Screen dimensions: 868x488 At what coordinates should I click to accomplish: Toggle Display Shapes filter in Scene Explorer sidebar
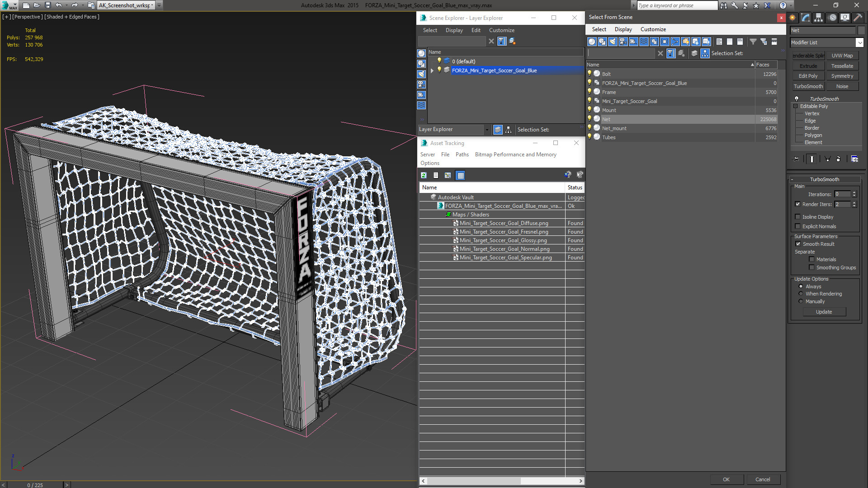[x=421, y=64]
